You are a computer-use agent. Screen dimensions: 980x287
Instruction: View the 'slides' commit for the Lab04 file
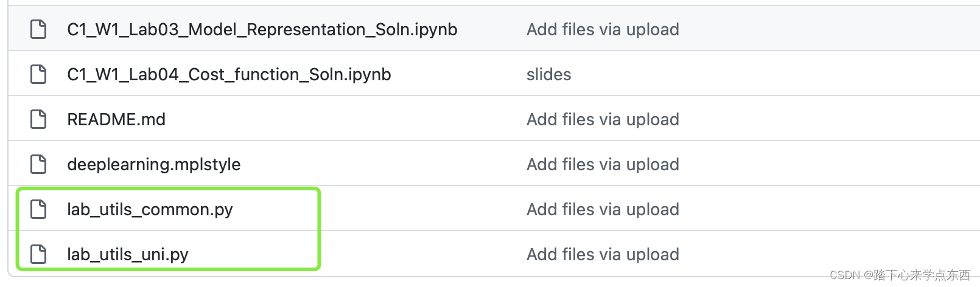(548, 74)
